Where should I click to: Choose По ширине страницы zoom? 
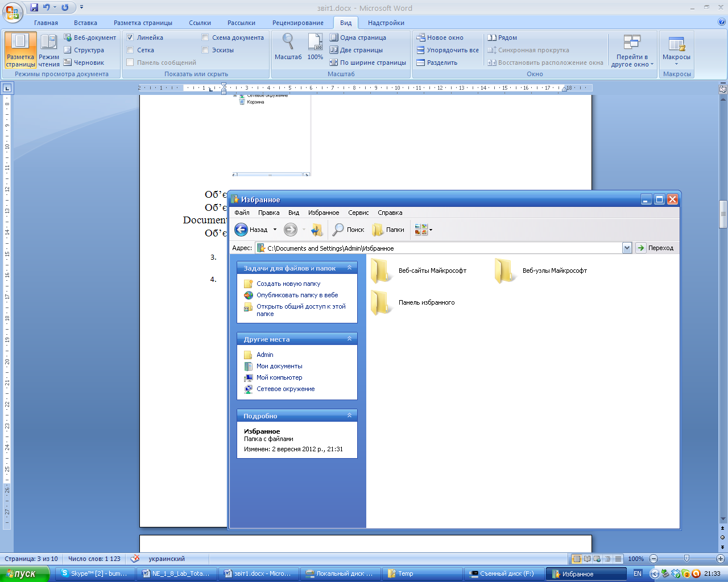tap(368, 63)
